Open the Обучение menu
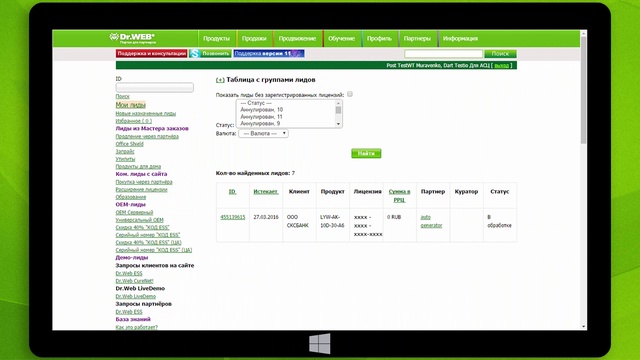 (x=341, y=39)
